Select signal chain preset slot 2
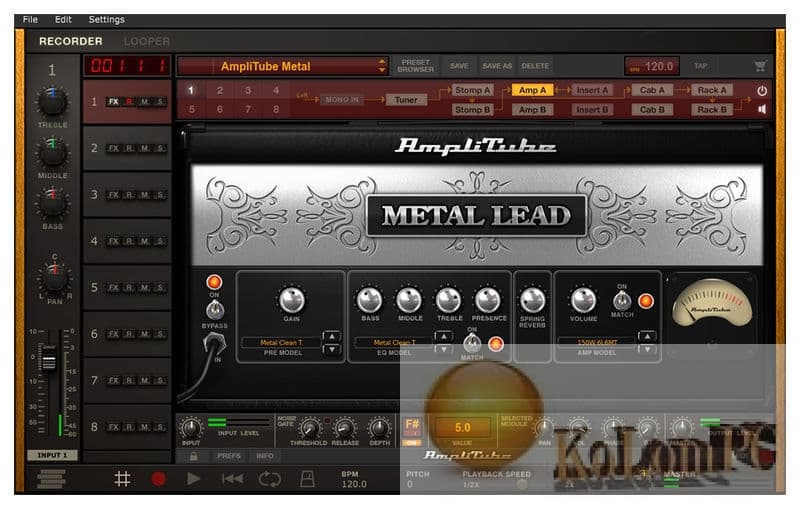This screenshot has height=509, width=800. coord(220,90)
